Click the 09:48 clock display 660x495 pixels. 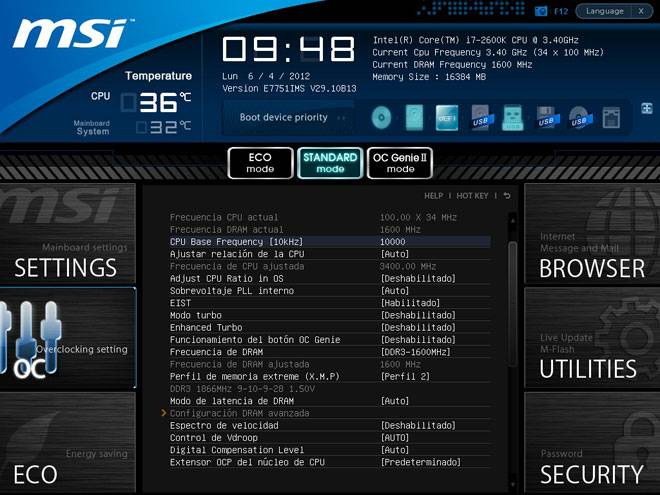(289, 49)
